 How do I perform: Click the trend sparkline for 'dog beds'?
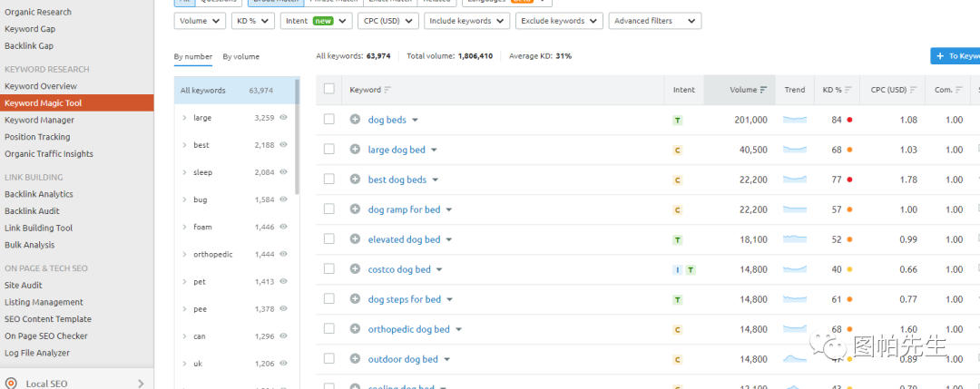[x=794, y=120]
